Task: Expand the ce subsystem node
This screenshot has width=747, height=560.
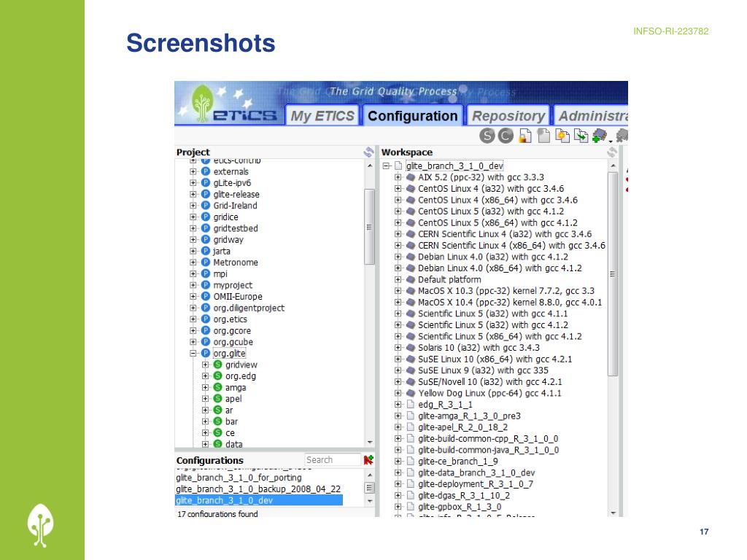Action: (x=205, y=433)
